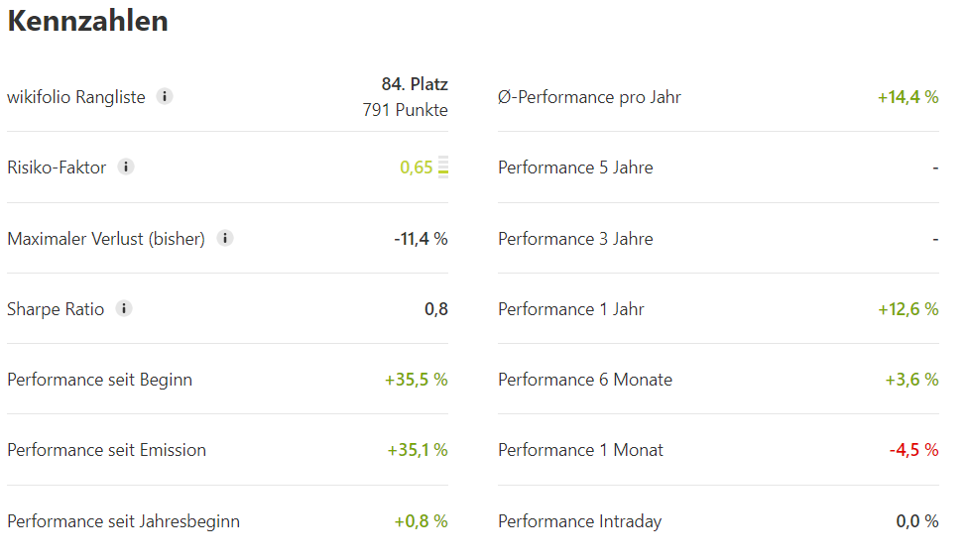This screenshot has width=968, height=560.
Task: Show info for Maximaler Verlust (bisher)
Action: 225,238
